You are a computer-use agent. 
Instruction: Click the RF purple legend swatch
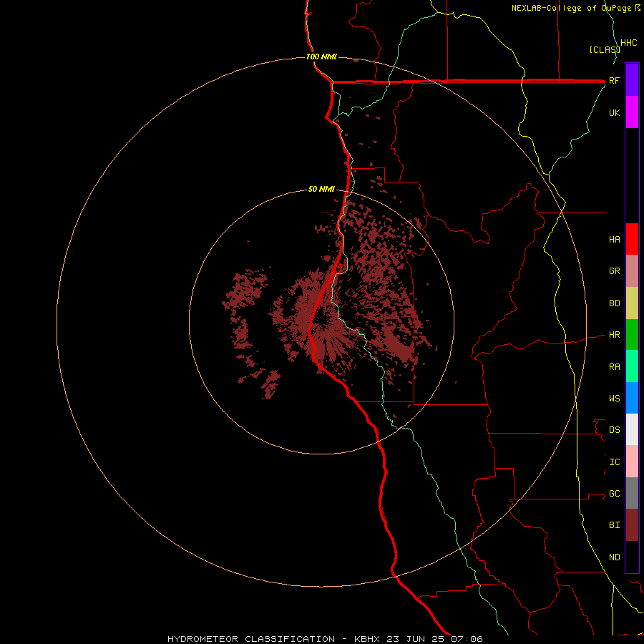click(x=632, y=80)
